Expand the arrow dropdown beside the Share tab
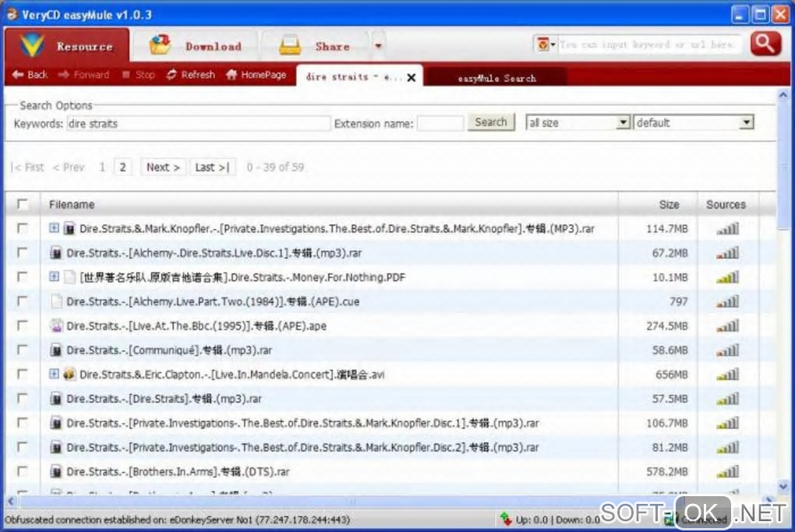This screenshot has height=532, width=795. [x=378, y=46]
